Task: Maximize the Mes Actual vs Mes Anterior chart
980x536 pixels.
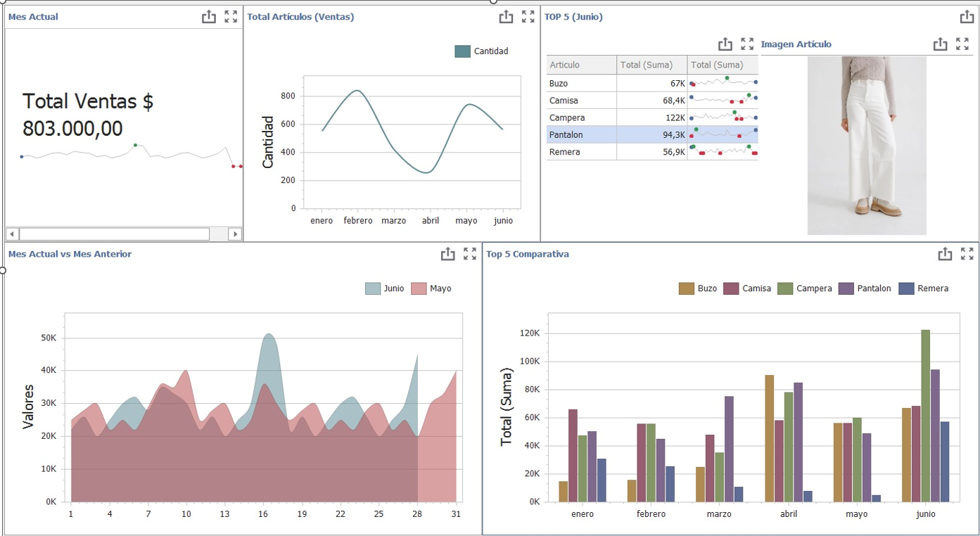Action: (470, 254)
